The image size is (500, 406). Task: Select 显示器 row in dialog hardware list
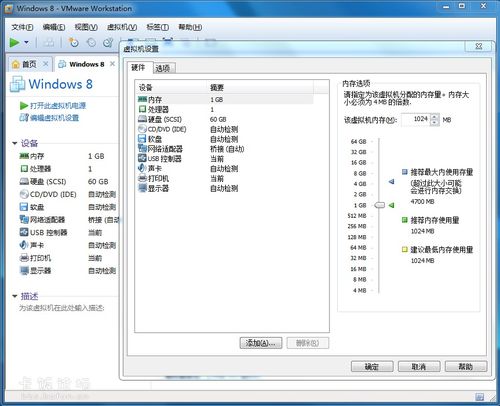(x=225, y=188)
